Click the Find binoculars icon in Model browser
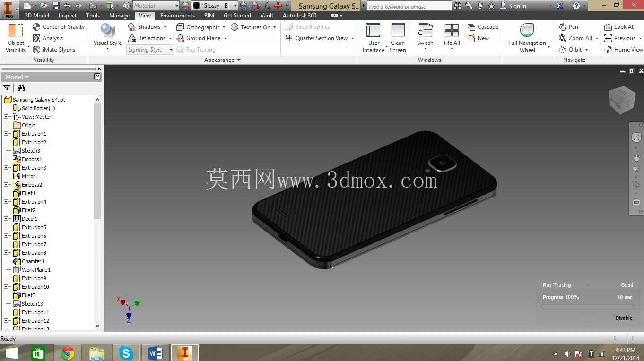The width and height of the screenshot is (644, 361). [x=21, y=88]
